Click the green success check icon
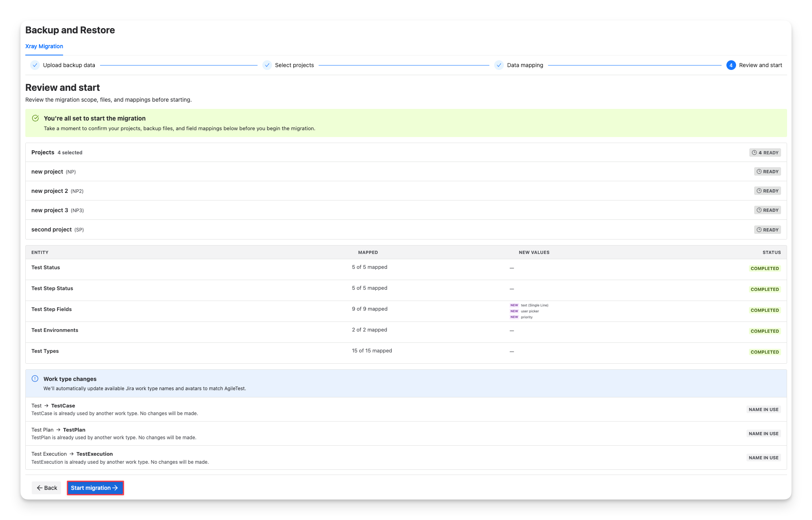This screenshot has height=520, width=812. [x=35, y=118]
